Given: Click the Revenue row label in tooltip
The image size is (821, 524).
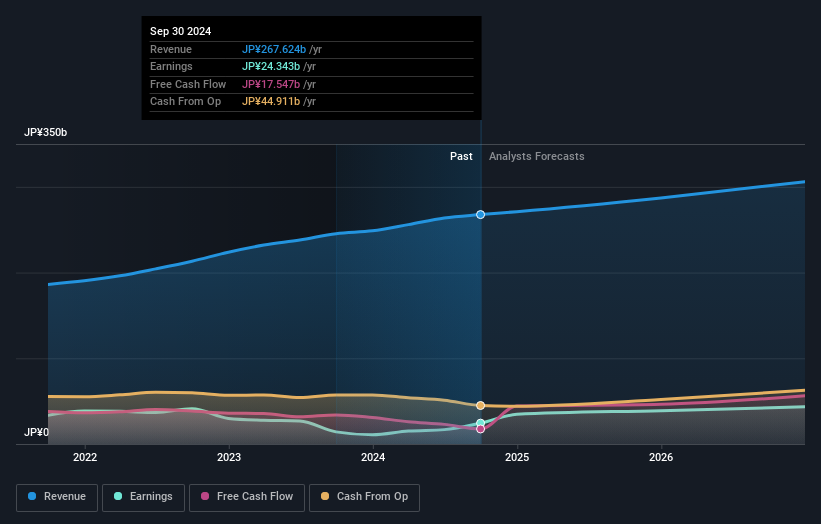Looking at the screenshot, I should pyautogui.click(x=171, y=49).
